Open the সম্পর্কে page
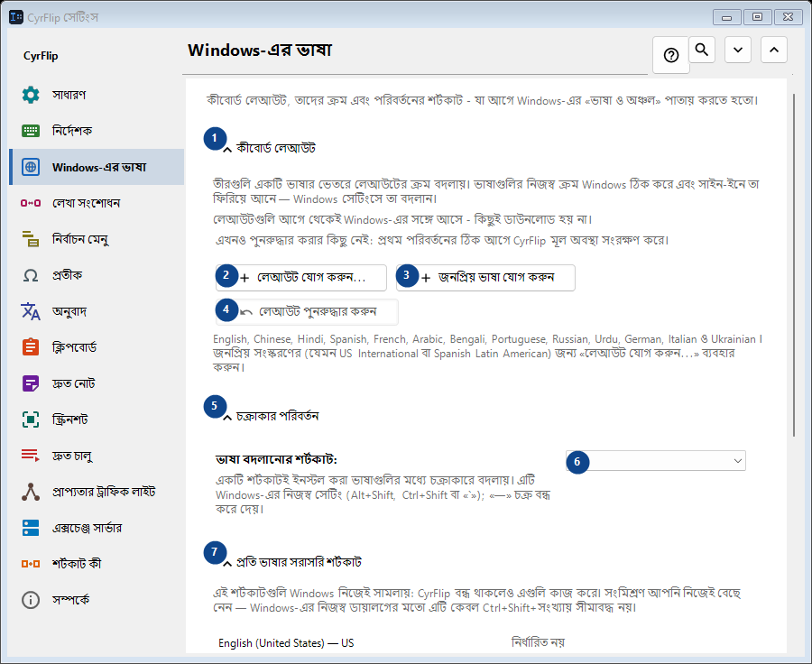The image size is (812, 664). coord(97,600)
